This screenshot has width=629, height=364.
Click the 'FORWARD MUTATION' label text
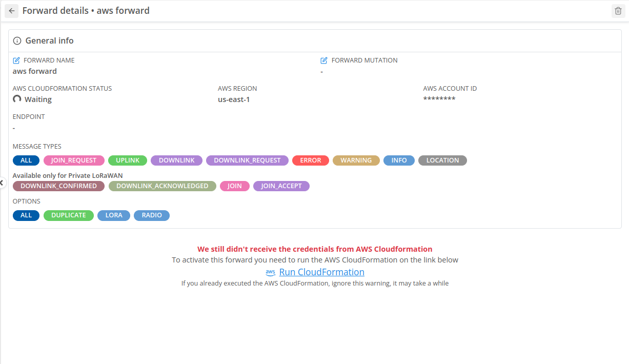364,60
